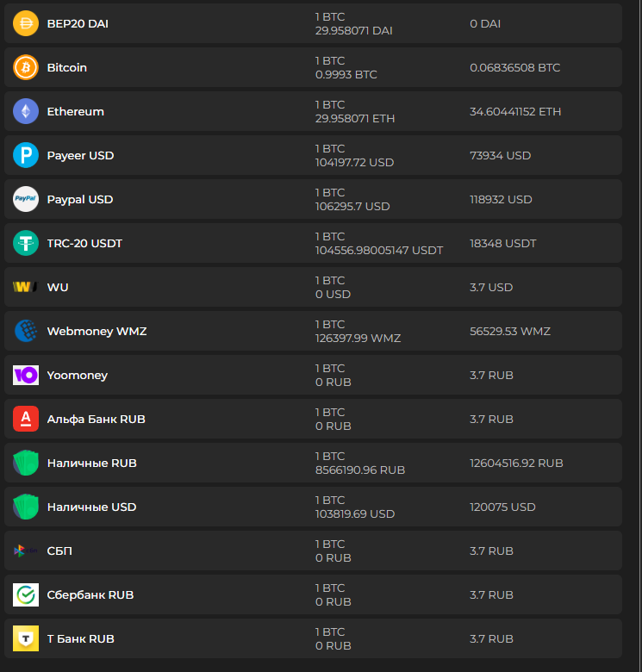Image resolution: width=642 pixels, height=672 pixels.
Task: Click the TRC-20 USDT label
Action: tap(84, 243)
